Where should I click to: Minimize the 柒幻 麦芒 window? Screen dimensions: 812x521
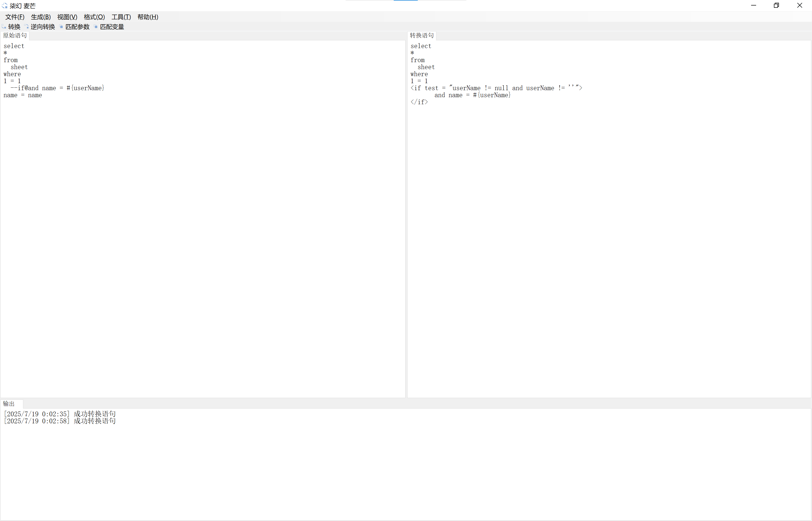[753, 6]
